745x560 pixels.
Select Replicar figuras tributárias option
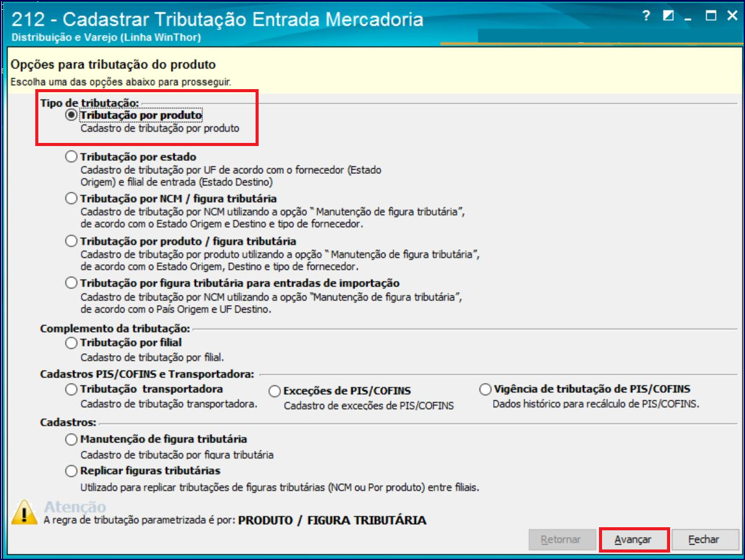coord(72,471)
